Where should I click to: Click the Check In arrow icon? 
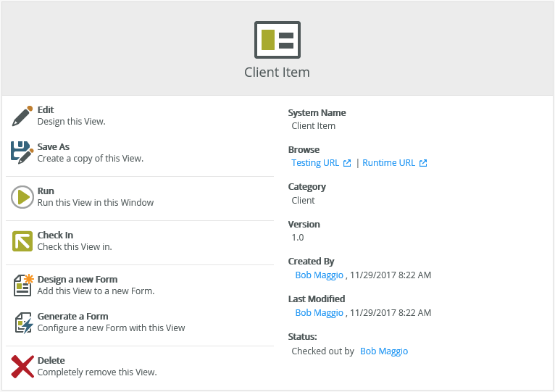pos(22,241)
